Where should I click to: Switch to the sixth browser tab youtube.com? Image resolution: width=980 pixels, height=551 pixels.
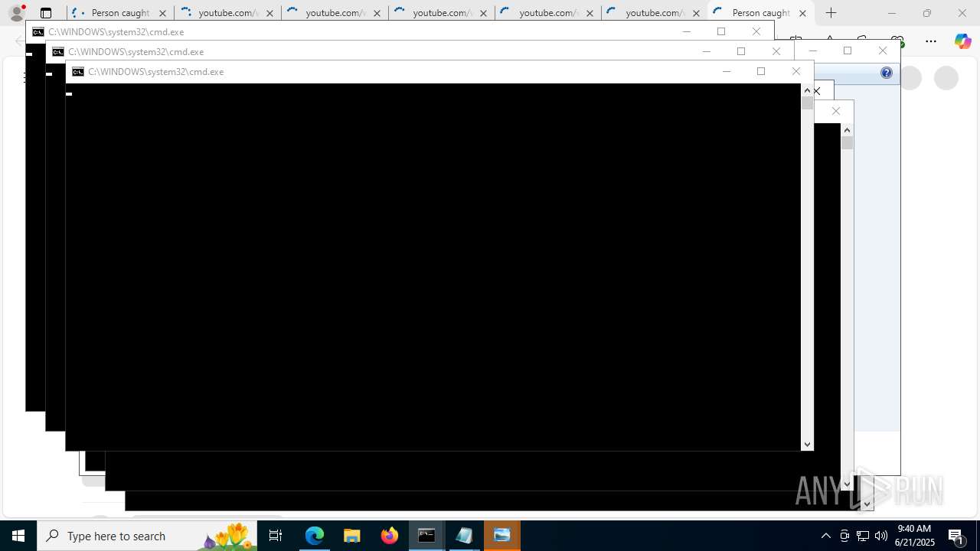coord(655,13)
